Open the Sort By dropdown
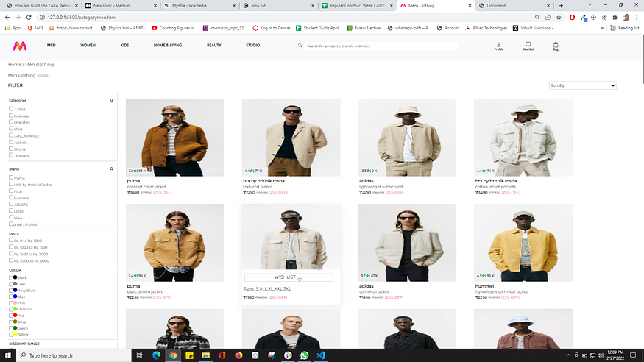Viewport: 644px width, 362px height. point(582,85)
